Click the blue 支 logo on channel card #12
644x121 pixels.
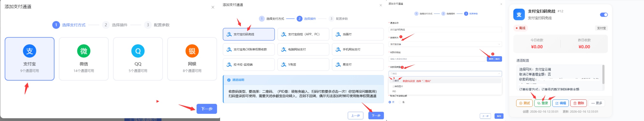pyautogui.click(x=519, y=15)
